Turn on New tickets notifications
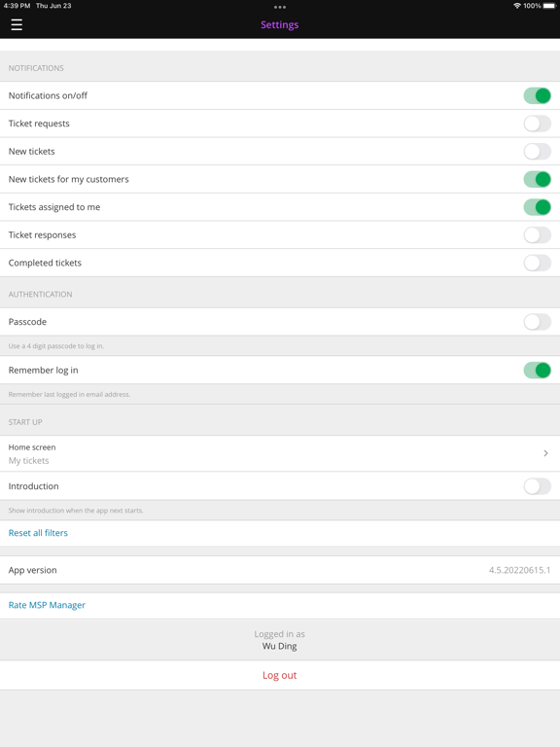Viewport: 560px width, 747px height. click(537, 152)
